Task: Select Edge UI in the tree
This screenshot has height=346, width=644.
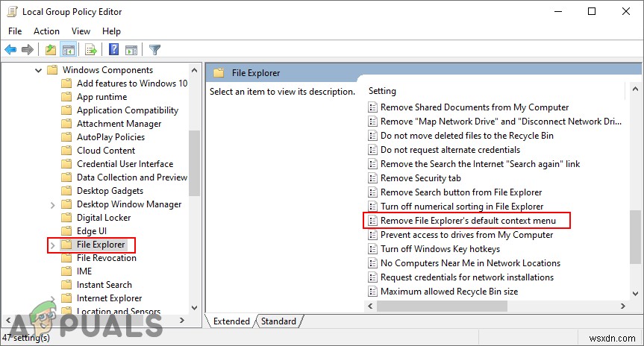Action: tap(91, 231)
